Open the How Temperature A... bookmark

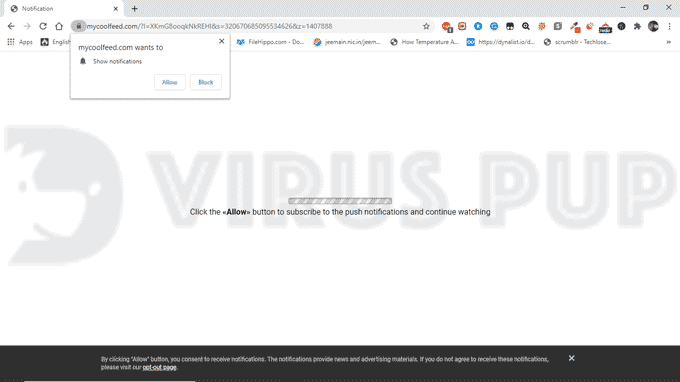point(424,42)
